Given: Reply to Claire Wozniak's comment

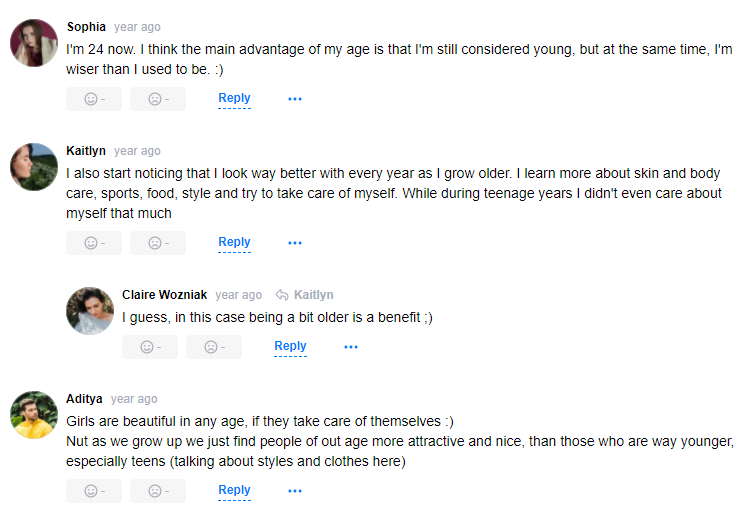Looking at the screenshot, I should [x=290, y=346].
